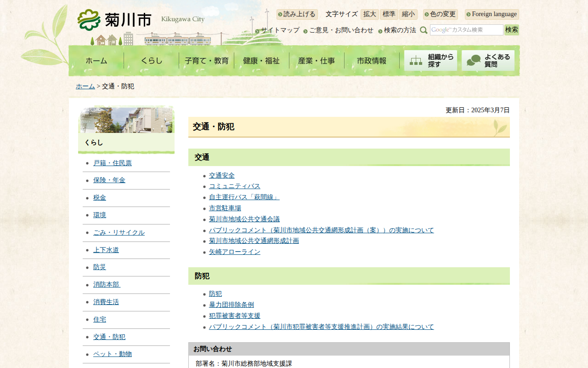Click the 文字サイズ label
The height and width of the screenshot is (368, 588).
coord(342,14)
